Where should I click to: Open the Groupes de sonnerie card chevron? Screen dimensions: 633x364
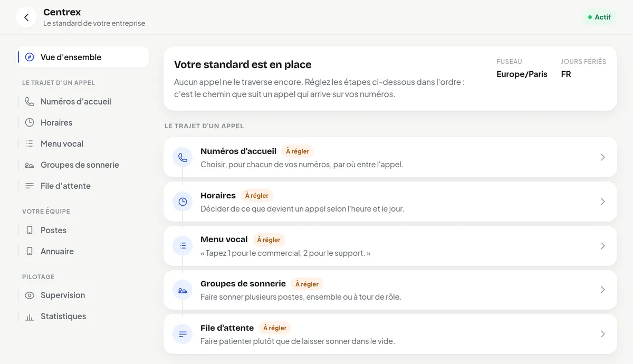(x=602, y=290)
